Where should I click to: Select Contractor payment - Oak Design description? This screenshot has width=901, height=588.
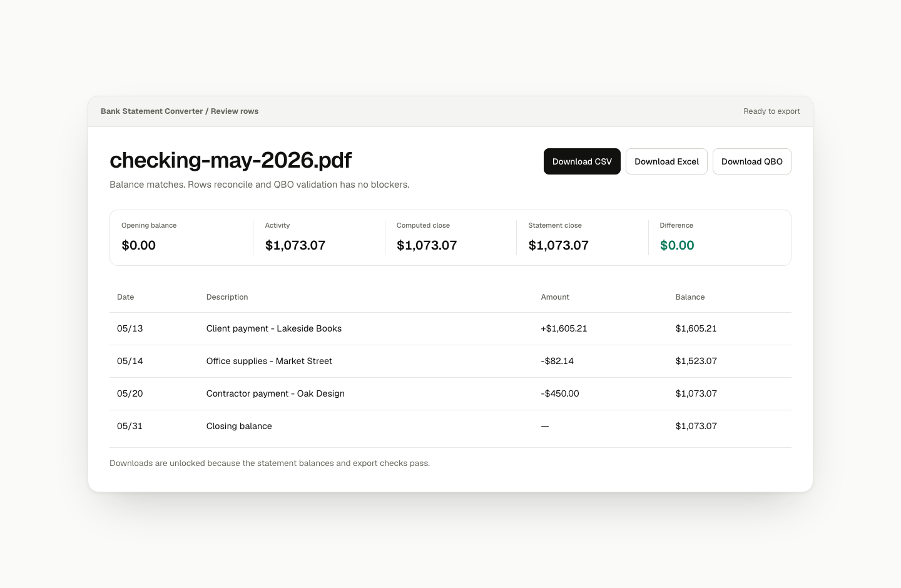pyautogui.click(x=275, y=393)
